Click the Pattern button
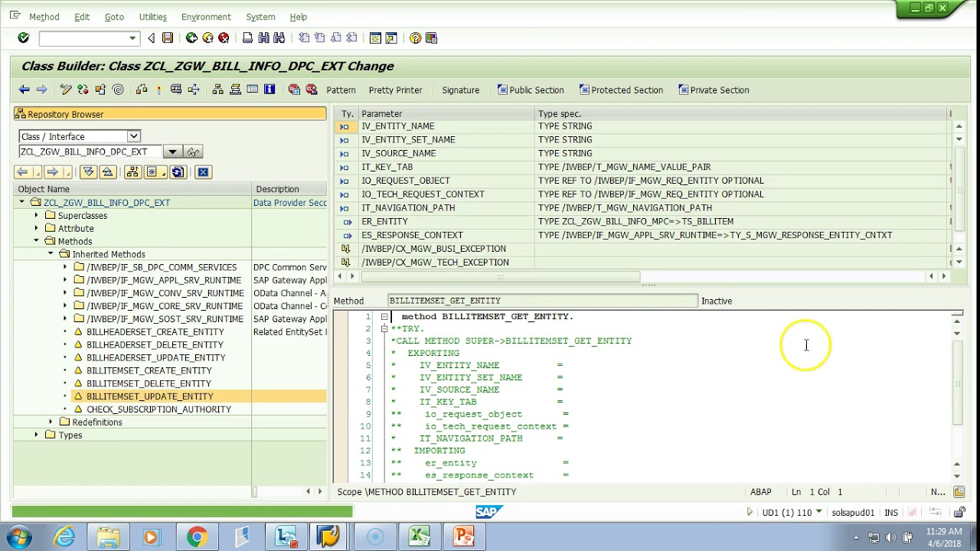Image resolution: width=980 pixels, height=551 pixels. pos(341,90)
